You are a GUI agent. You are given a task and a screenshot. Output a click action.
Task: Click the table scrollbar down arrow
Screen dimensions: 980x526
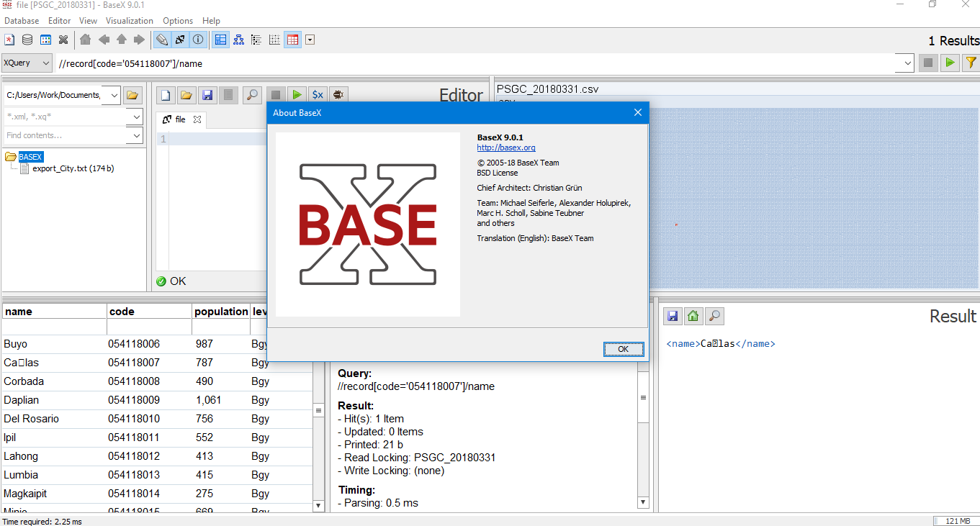point(318,506)
